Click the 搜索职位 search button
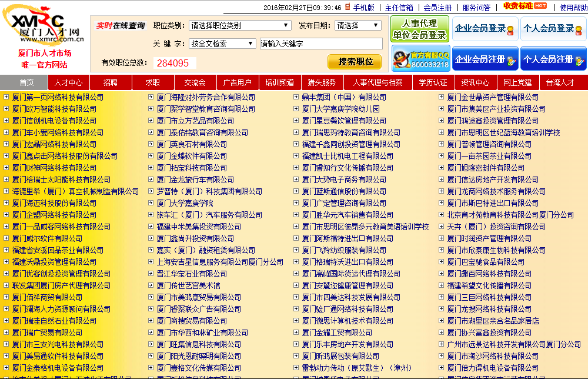Screen dimensions: 588x379 pyautogui.click(x=355, y=62)
